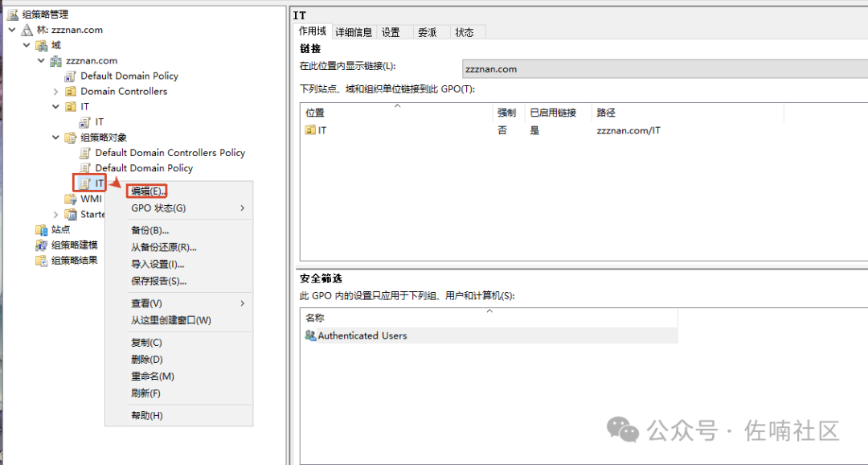
Task: Select the Authenticated Users row
Action: coord(489,335)
